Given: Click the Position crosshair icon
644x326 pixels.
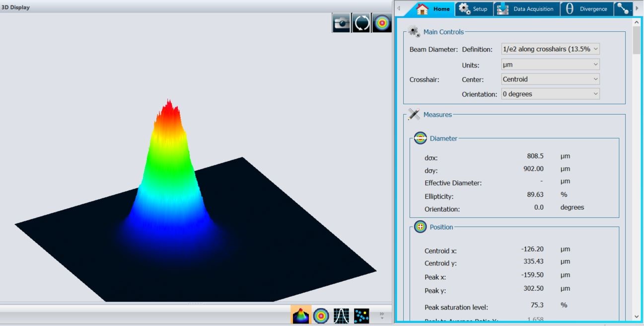Looking at the screenshot, I should [x=420, y=227].
